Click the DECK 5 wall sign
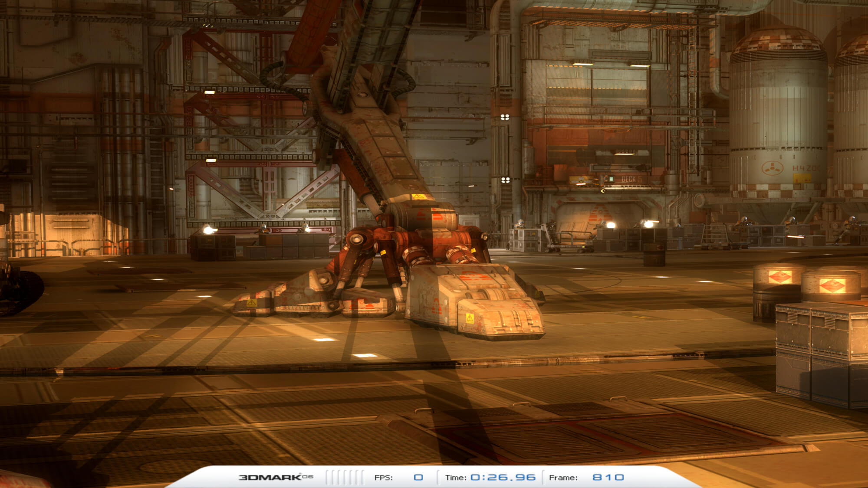Screen dimensions: 868x488 (x=631, y=179)
